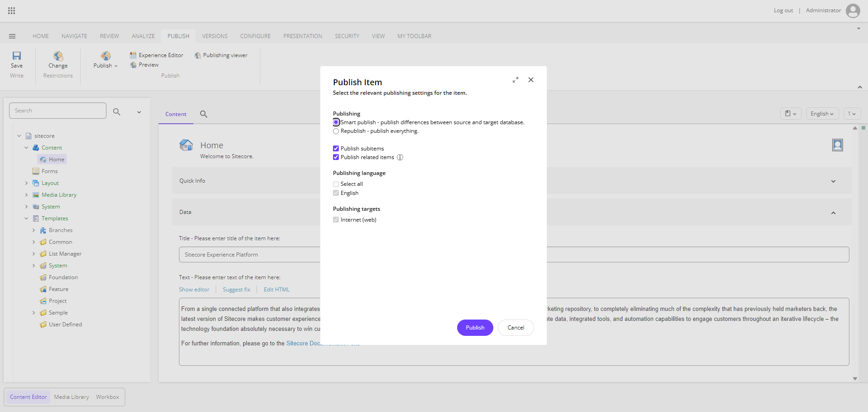Switch to Media Library bottom tab
This screenshot has width=868, height=412.
coord(72,397)
